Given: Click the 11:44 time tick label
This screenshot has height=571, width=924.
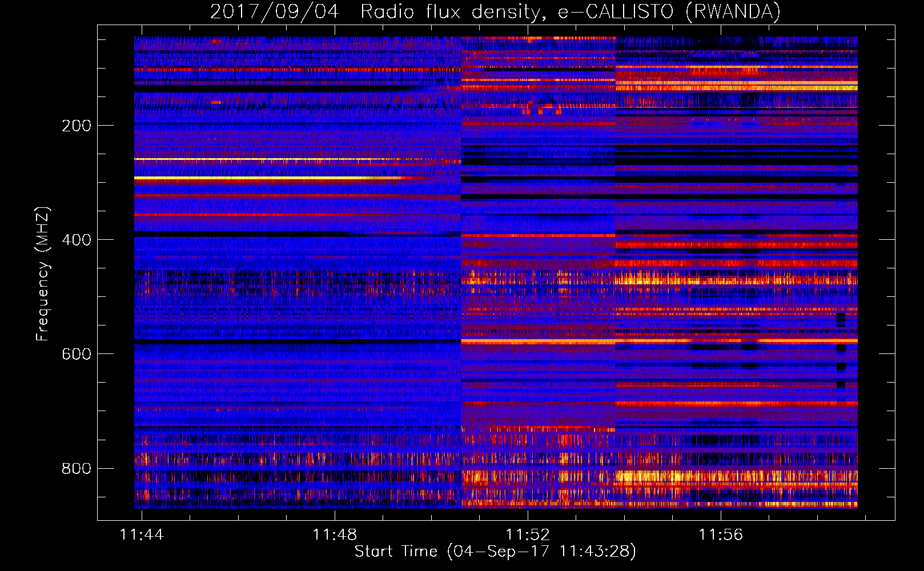Looking at the screenshot, I should [x=142, y=534].
